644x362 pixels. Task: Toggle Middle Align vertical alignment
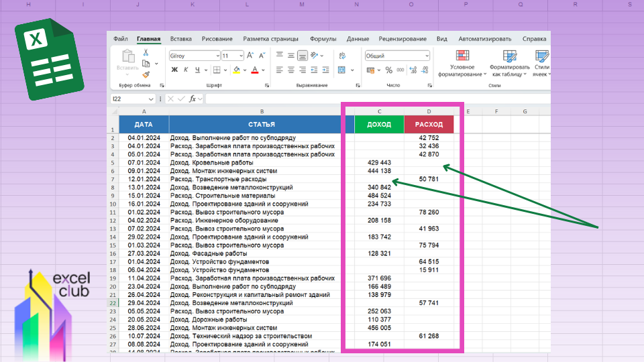pos(290,55)
